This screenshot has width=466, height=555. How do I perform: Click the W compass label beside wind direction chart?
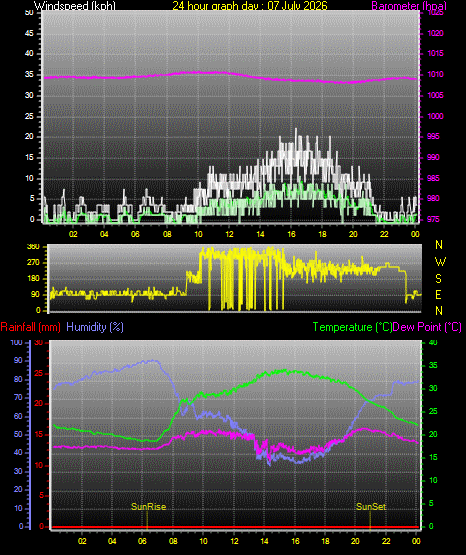click(440, 262)
